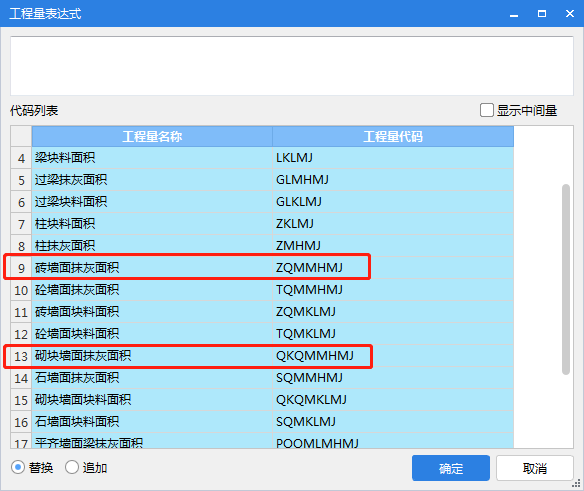Enable the 显示中间量 checkbox
This screenshot has width=584, height=491.
click(x=486, y=110)
